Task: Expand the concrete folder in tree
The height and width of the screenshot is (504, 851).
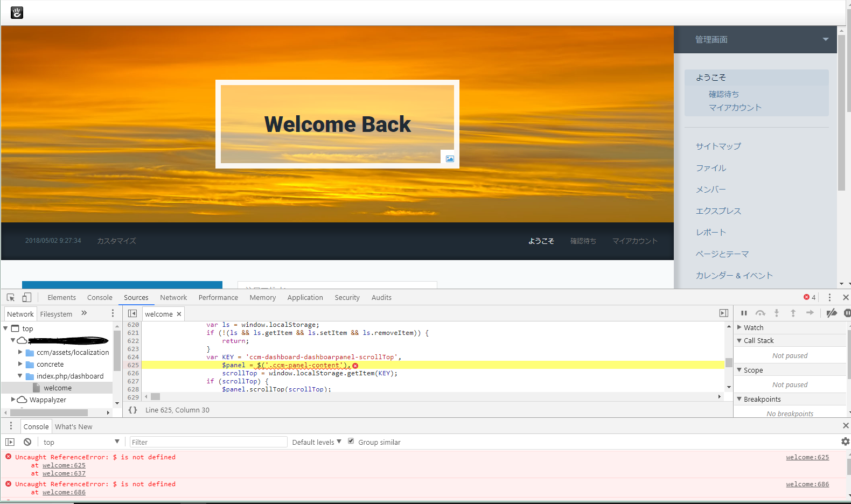Action: (20, 364)
